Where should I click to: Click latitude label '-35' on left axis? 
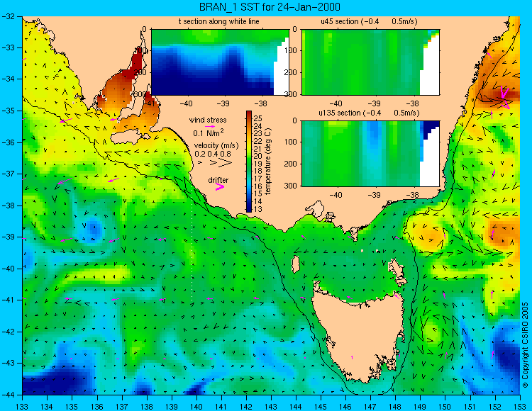(8, 111)
